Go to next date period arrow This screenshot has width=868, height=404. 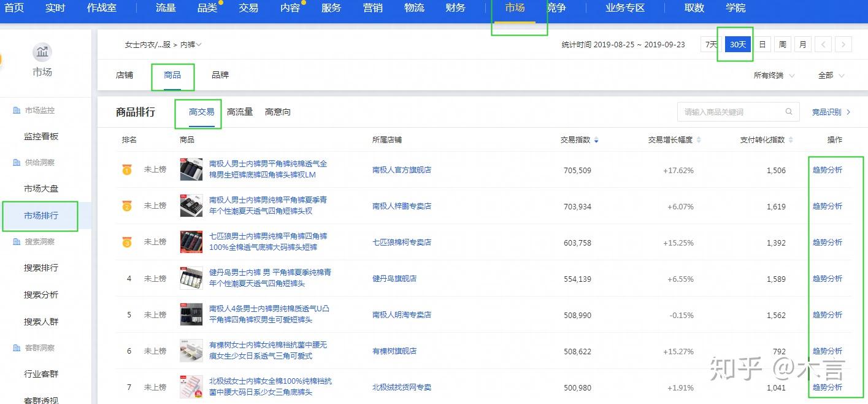[x=844, y=45]
